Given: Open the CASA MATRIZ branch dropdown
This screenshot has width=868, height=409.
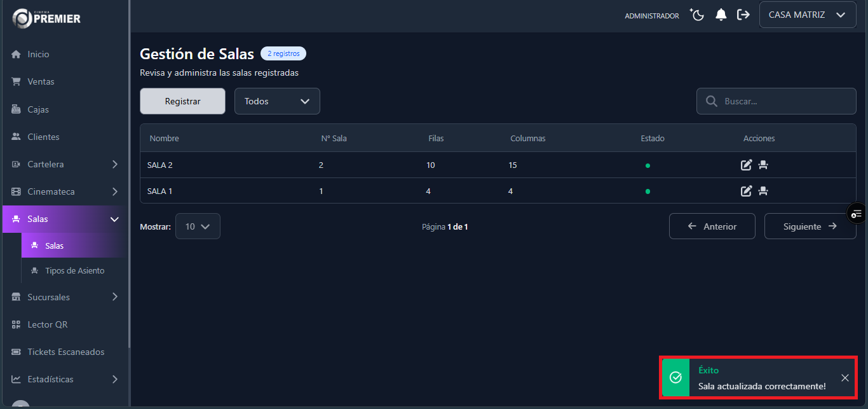Looking at the screenshot, I should coord(807,15).
